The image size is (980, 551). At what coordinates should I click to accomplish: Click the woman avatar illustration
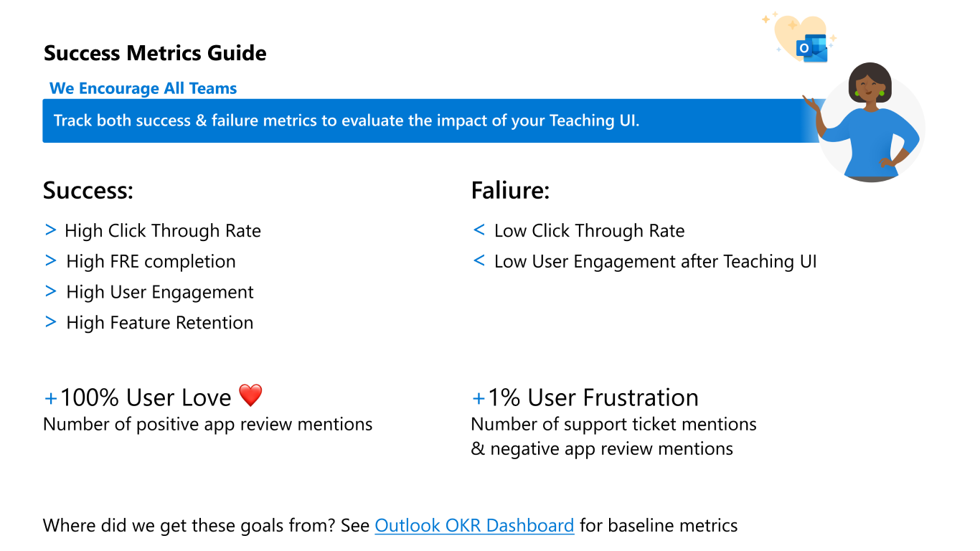[x=867, y=121]
